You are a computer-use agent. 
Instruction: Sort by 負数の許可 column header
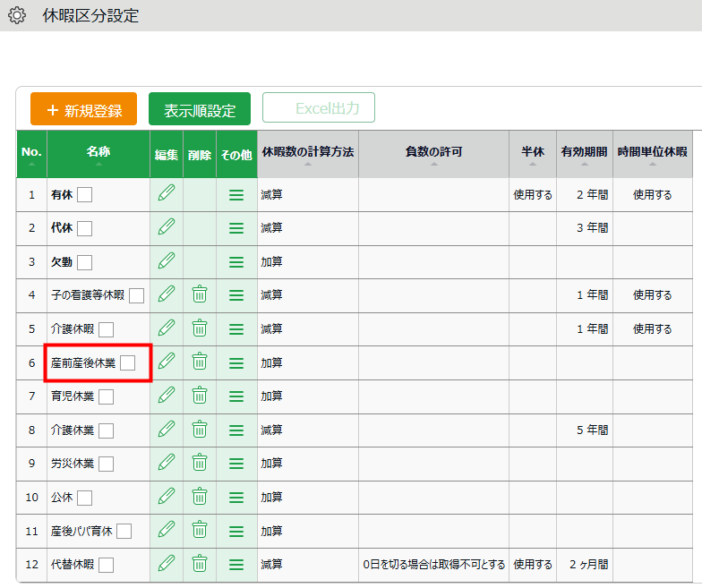click(x=433, y=154)
